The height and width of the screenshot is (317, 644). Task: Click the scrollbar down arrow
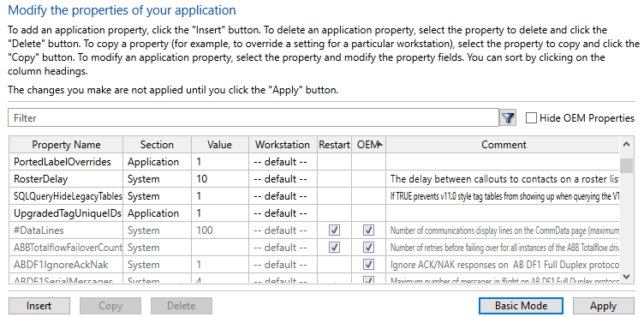coord(626,277)
